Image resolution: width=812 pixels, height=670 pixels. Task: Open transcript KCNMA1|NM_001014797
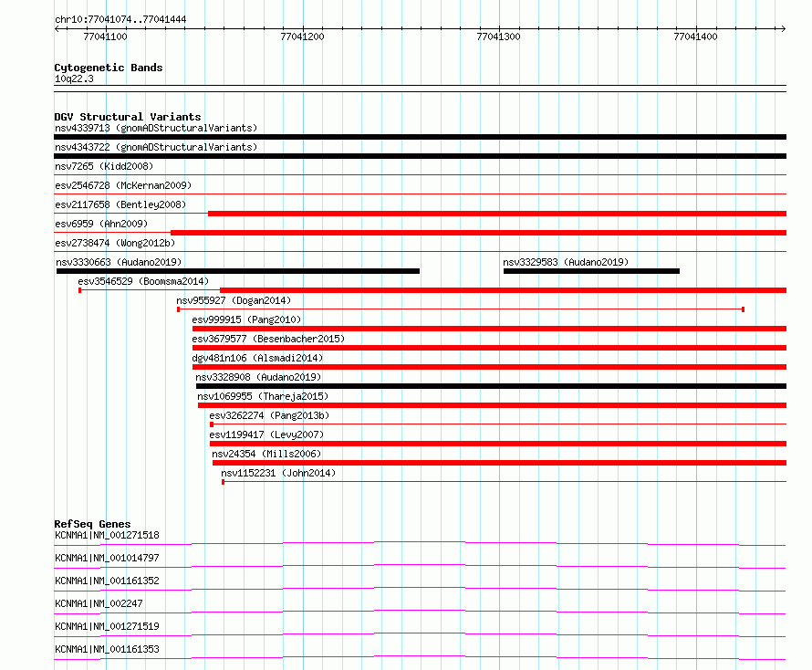[x=107, y=558]
